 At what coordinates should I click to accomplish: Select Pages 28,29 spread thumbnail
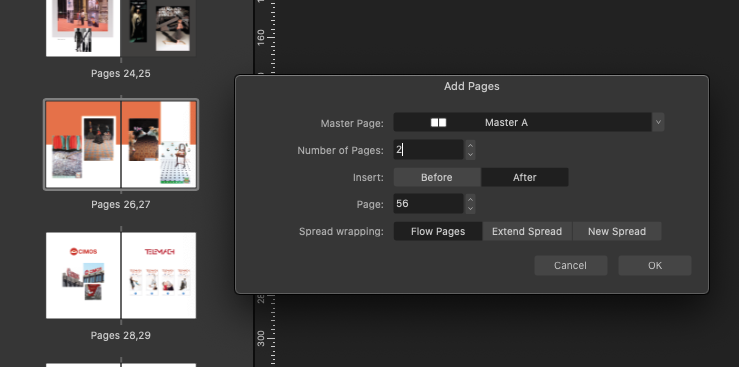pos(121,275)
